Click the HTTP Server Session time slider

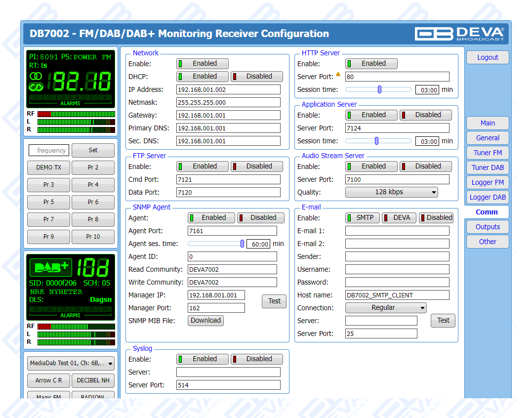[378, 89]
